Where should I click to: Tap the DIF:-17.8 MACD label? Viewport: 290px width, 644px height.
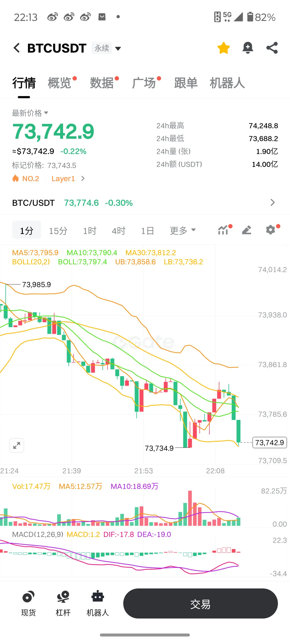(118, 534)
